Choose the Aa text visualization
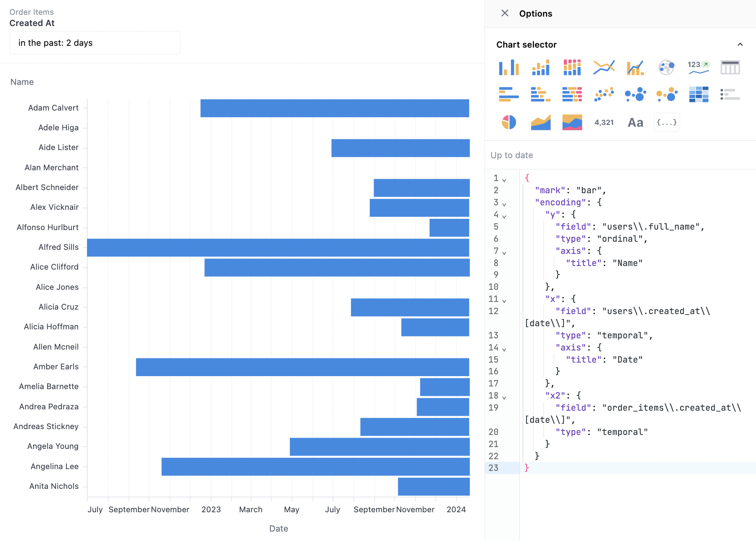756x541 pixels. point(635,122)
